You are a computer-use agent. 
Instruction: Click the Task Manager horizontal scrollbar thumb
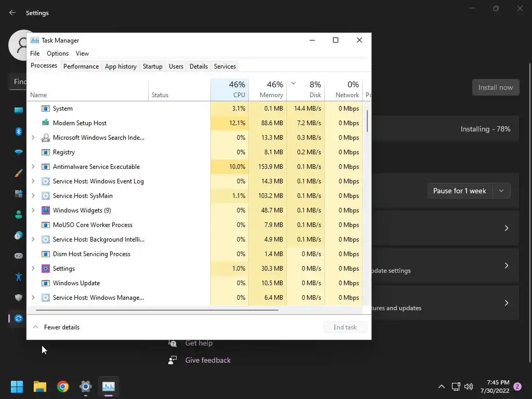(157, 310)
